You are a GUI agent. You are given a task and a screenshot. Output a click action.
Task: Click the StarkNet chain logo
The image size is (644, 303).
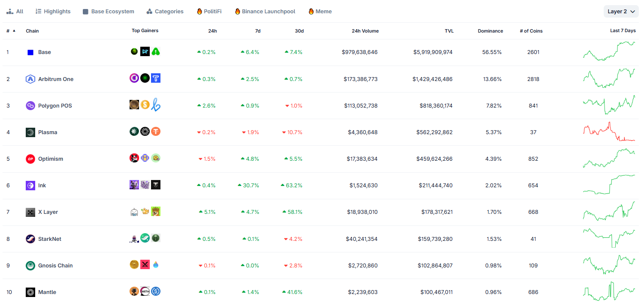click(30, 239)
